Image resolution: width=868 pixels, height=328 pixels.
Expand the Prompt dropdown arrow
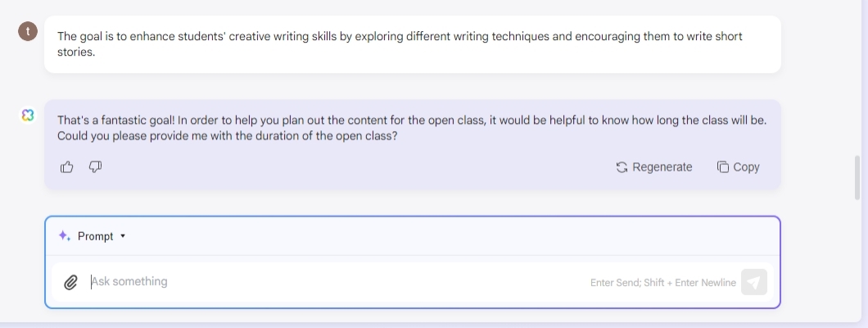[x=123, y=236]
